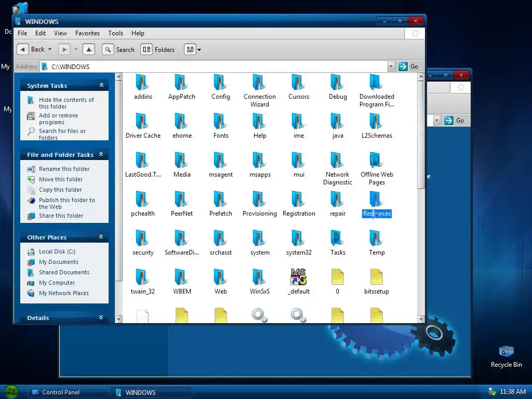Click Copy this folder
532x399 pixels.
click(x=60, y=190)
